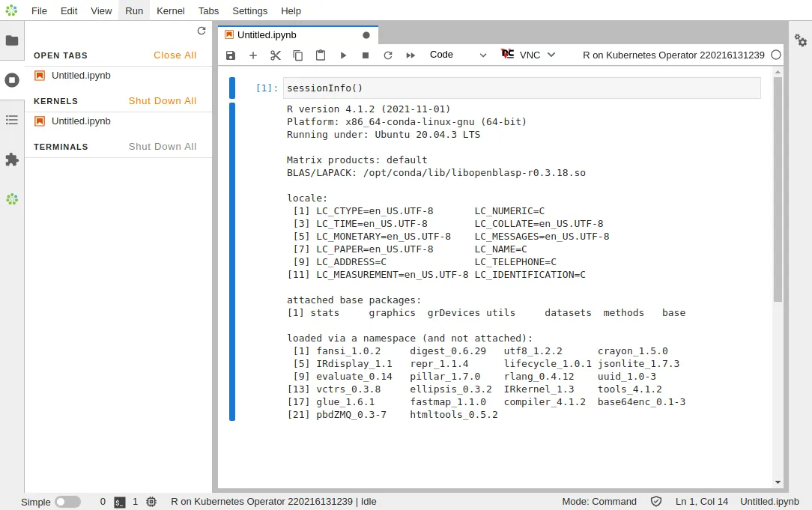Image resolution: width=812 pixels, height=510 pixels.
Task: Click Untitled.ipynb in the status bar
Action: [x=769, y=502]
